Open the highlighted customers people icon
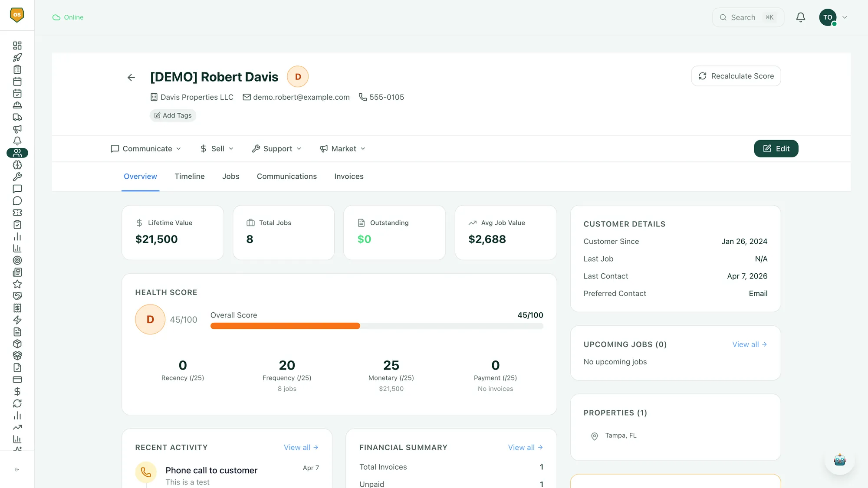 (17, 153)
